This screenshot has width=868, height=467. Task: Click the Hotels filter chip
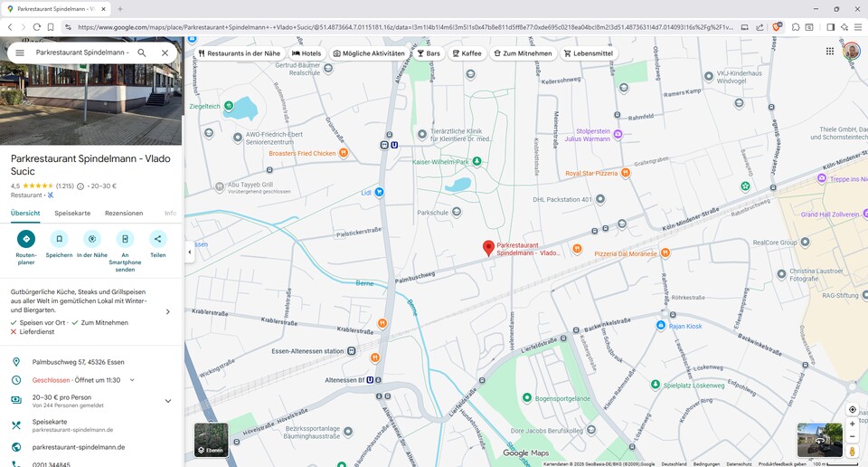[307, 53]
